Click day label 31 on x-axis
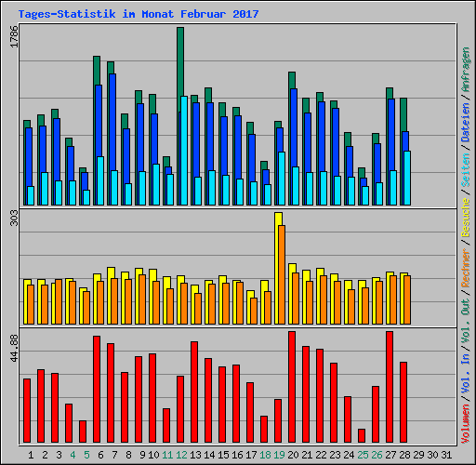476x465 pixels. point(446,455)
